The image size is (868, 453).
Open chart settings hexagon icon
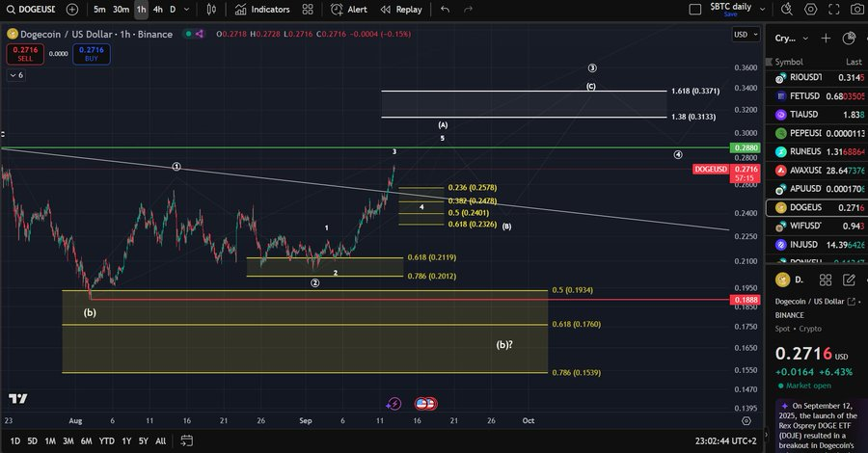click(810, 10)
